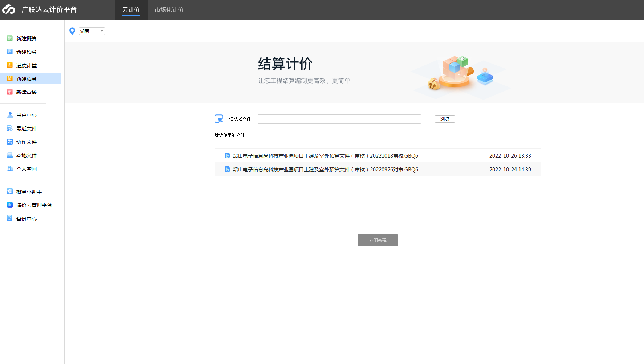Viewport: 644px width, 364px height.
Task: Click the 新建结算 orange icon
Action: click(10, 78)
